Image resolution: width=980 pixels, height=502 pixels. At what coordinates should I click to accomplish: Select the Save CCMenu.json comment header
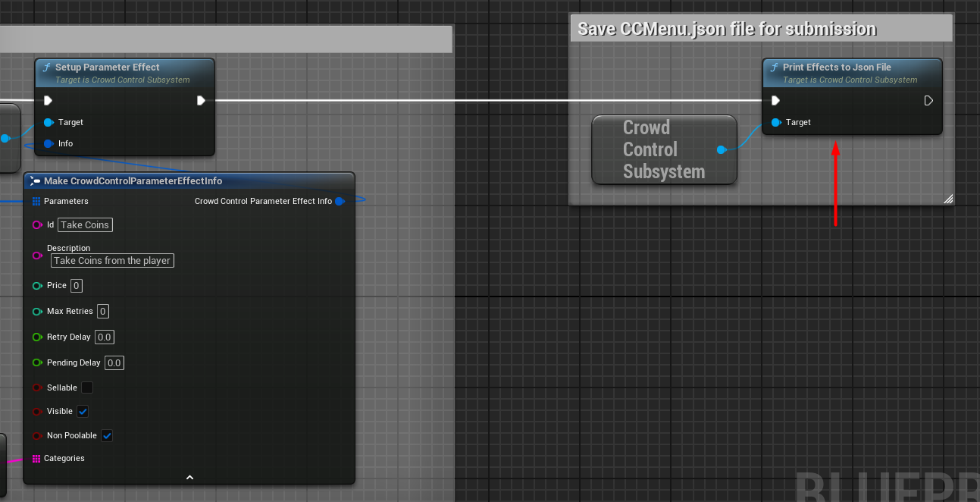(x=726, y=29)
